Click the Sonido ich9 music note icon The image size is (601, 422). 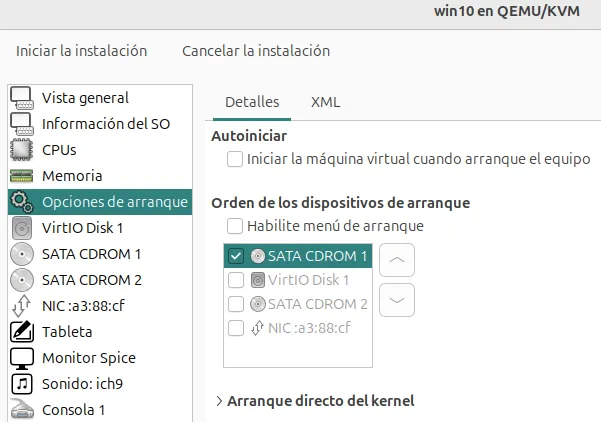[x=22, y=384]
